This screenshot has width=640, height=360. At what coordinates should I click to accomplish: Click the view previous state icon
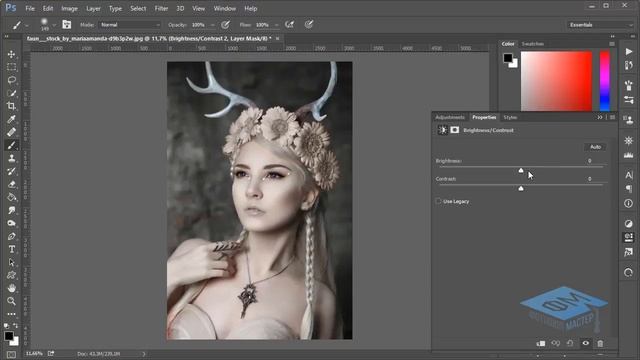tap(556, 343)
